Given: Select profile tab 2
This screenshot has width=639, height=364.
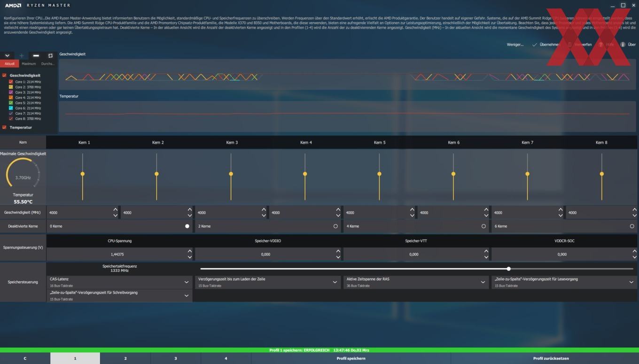Looking at the screenshot, I should coord(125,358).
